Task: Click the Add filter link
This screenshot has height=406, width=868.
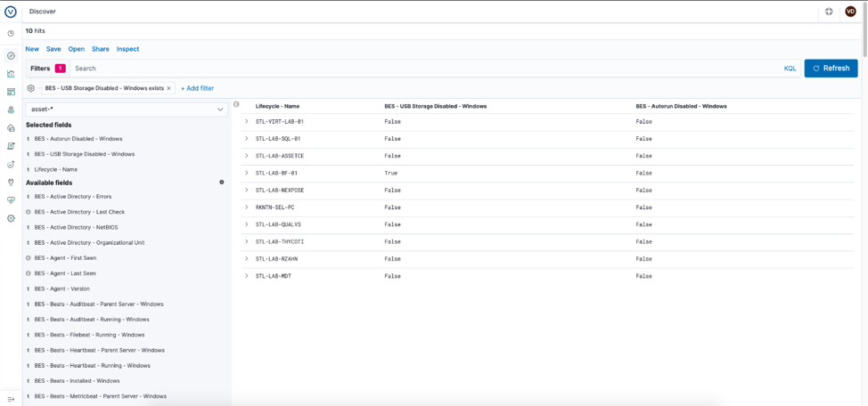Action: (x=198, y=88)
